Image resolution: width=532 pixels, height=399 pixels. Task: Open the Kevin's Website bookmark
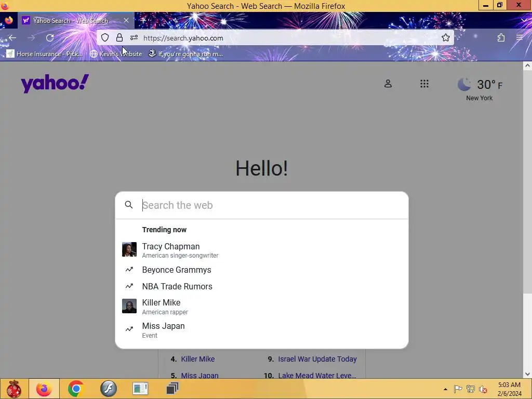coord(116,54)
